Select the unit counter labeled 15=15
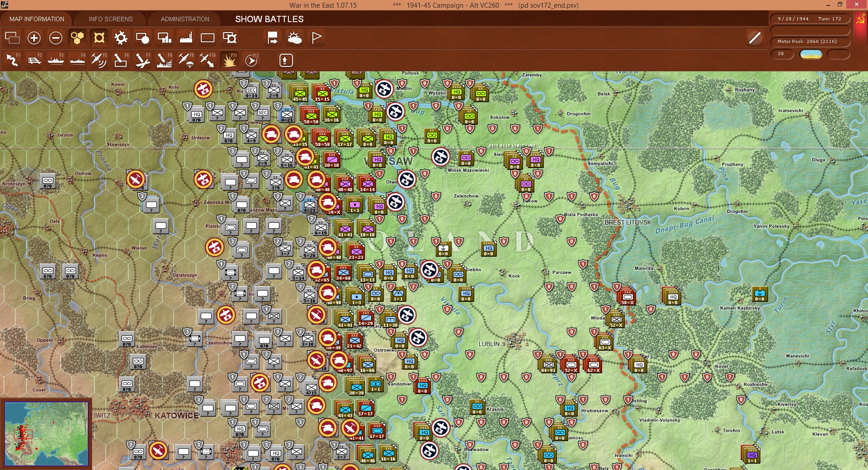This screenshot has height=470, width=868. 322,94
